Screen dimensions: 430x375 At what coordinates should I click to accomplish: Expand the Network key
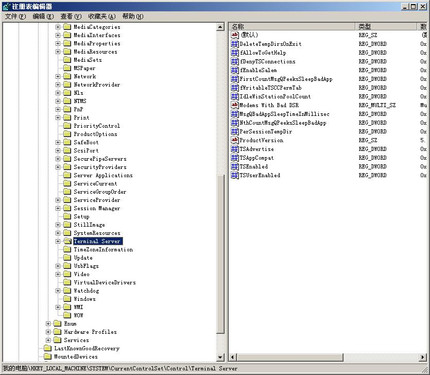[58, 76]
